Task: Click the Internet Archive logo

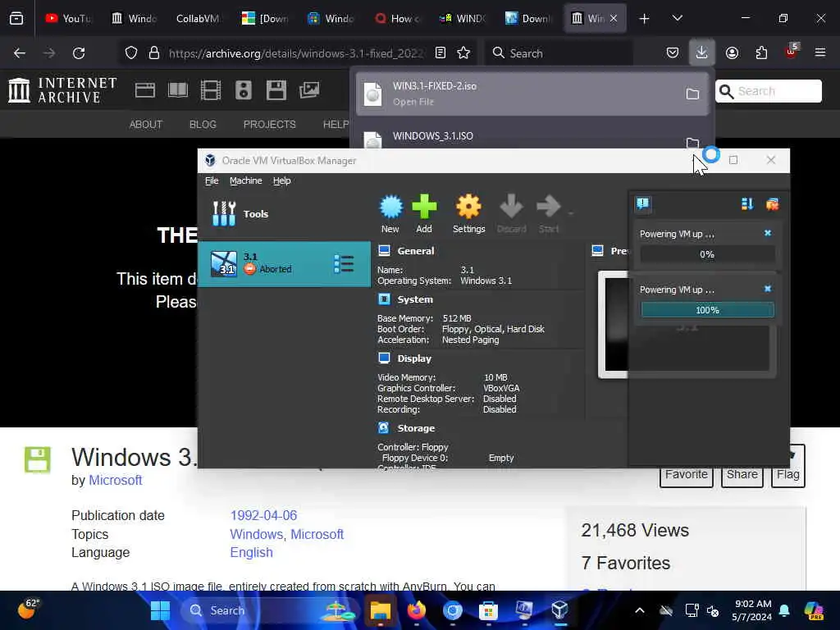Action: [62, 90]
